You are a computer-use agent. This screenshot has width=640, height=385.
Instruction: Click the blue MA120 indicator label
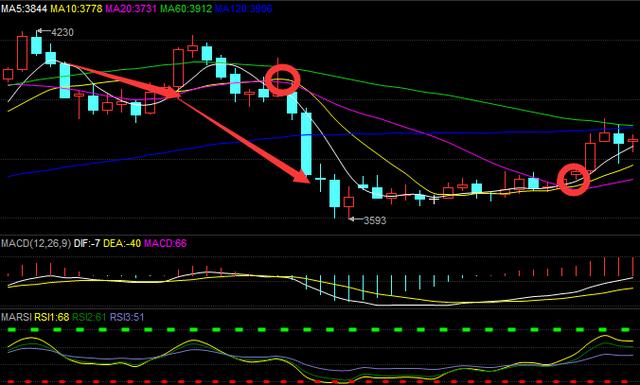pos(243,8)
